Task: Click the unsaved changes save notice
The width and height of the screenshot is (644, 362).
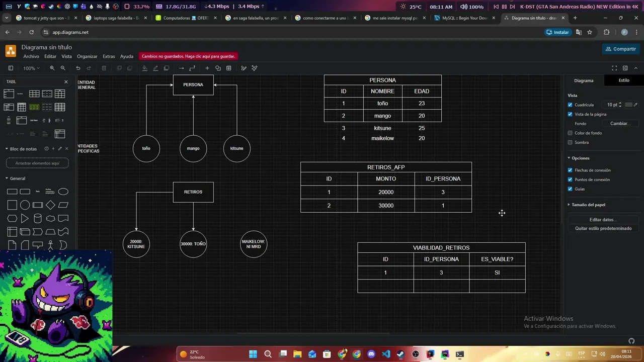Action: point(188,56)
